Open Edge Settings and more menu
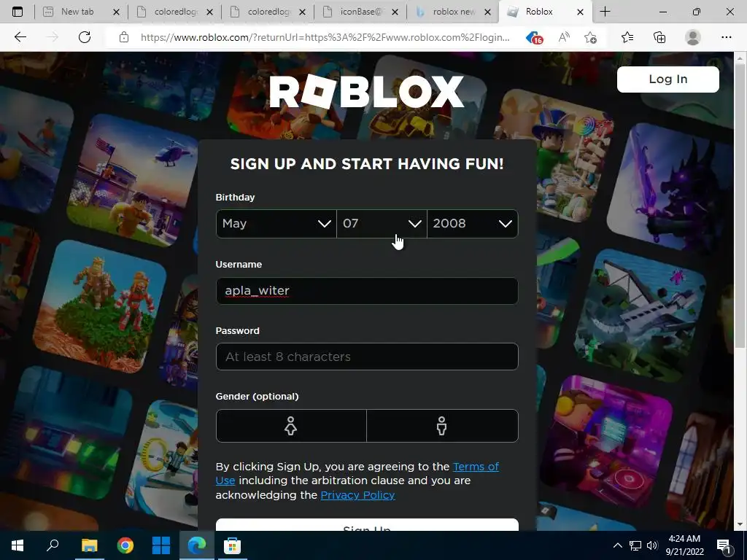The width and height of the screenshot is (747, 560). 726,37
